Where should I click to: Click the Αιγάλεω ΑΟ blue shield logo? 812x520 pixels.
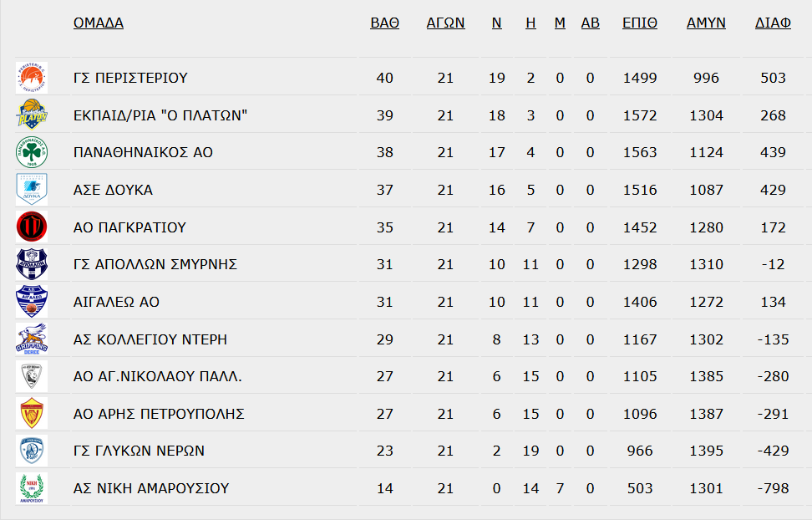tap(32, 301)
